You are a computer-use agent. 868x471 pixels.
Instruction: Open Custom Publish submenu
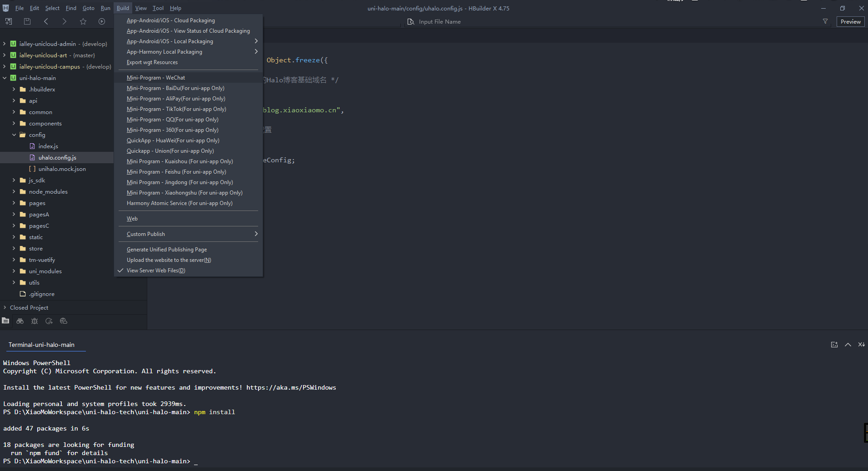click(189, 234)
